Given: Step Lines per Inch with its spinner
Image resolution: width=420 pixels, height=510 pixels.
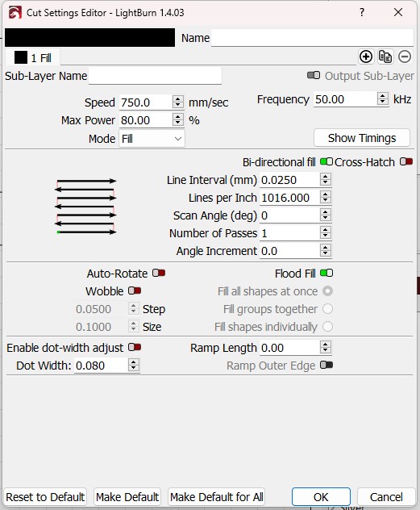Looking at the screenshot, I should click(x=326, y=198).
